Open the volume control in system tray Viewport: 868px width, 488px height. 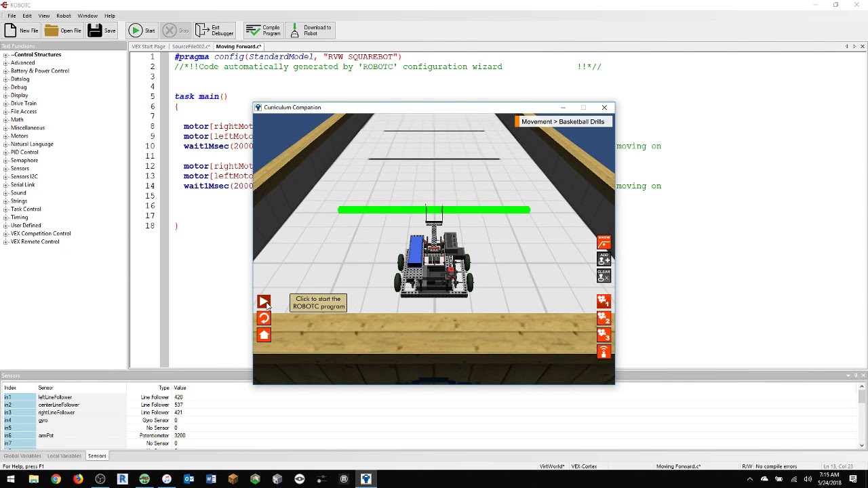(x=807, y=479)
